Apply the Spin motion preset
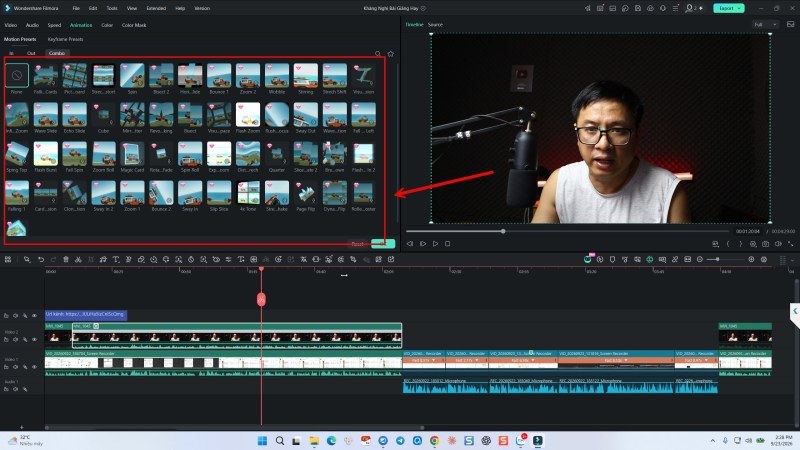 pyautogui.click(x=132, y=76)
